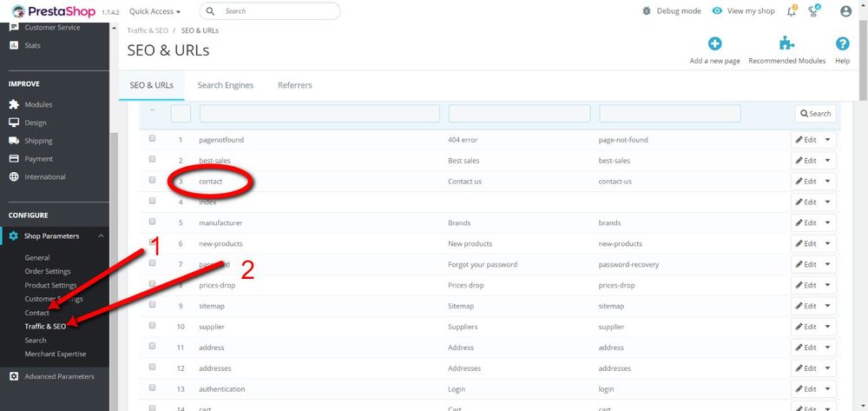This screenshot has width=868, height=411.
Task: Edit the prices-drop page entry
Action: 806,285
